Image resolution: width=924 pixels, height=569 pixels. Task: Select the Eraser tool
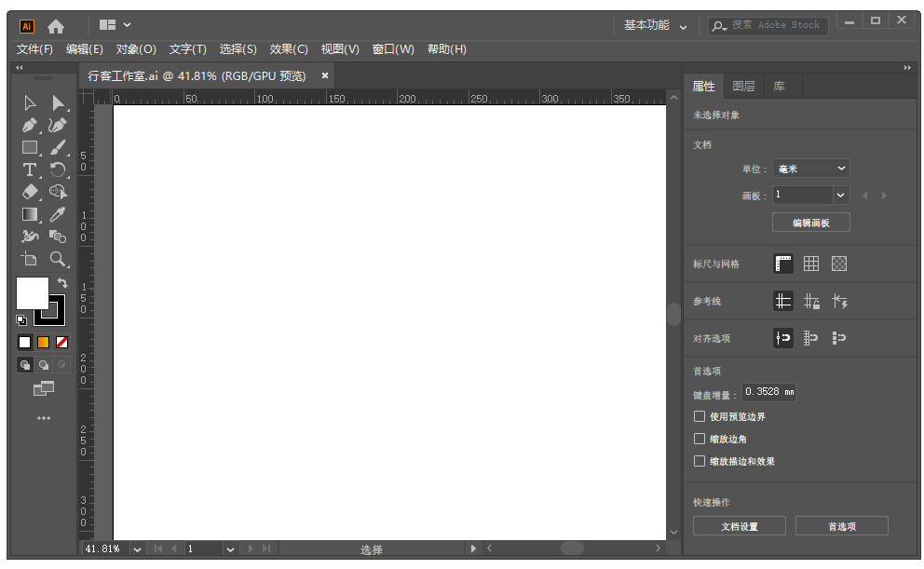(x=30, y=192)
